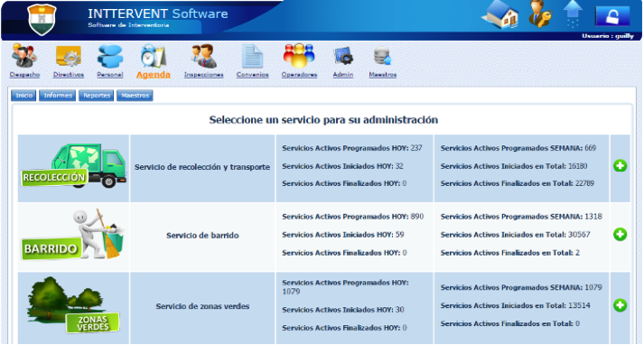
Task: Click the Despacho link
Action: [x=24, y=75]
